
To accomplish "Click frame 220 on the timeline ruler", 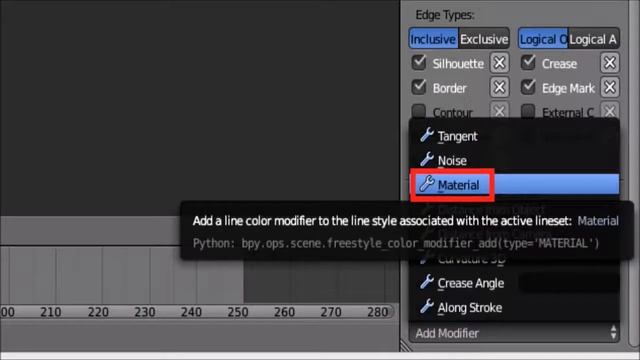I will pos(98,312).
